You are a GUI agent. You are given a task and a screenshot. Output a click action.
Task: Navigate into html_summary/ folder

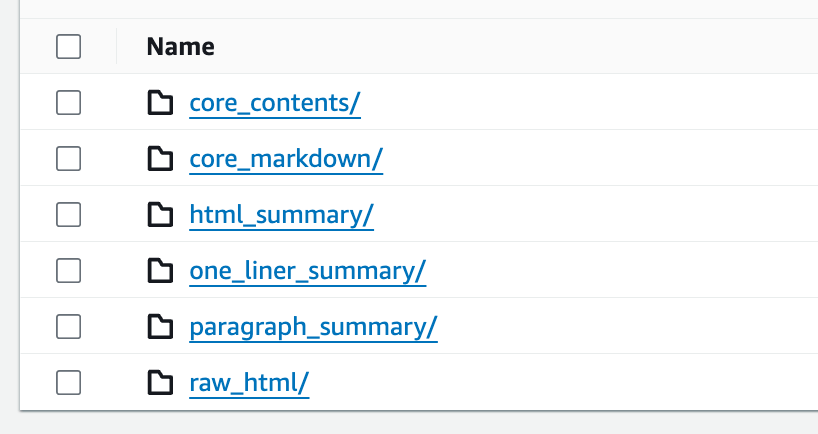(x=281, y=215)
